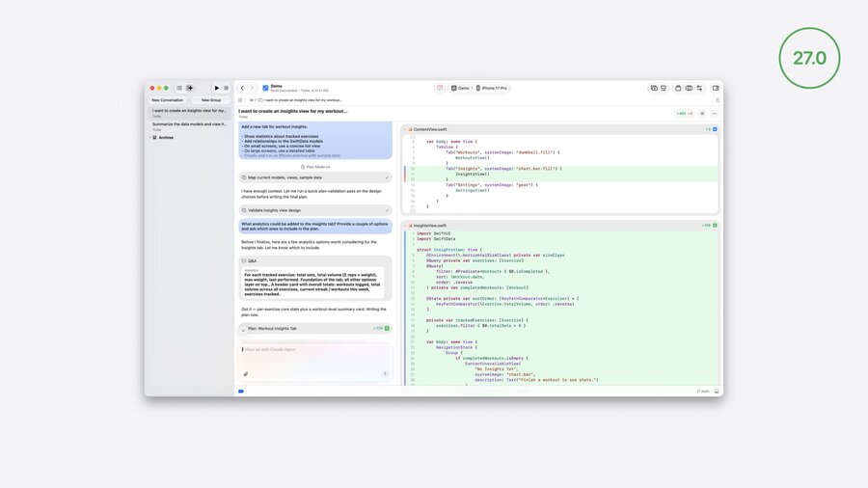Select the 'Summarize the data models' conversation

click(189, 126)
